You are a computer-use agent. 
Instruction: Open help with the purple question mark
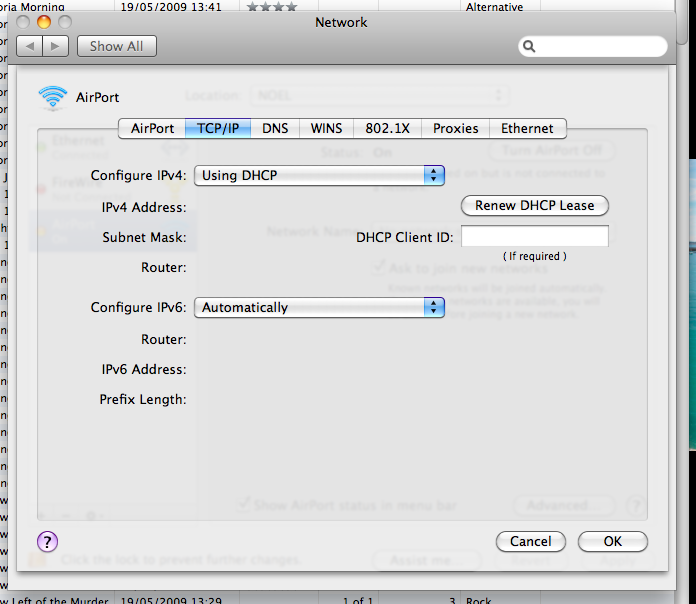(x=47, y=541)
